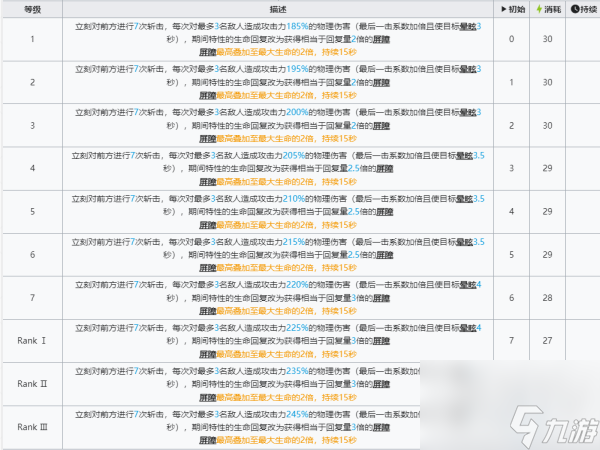This screenshot has height=450, width=600.
Task: Click the level number 2 cell
Action: [33, 82]
